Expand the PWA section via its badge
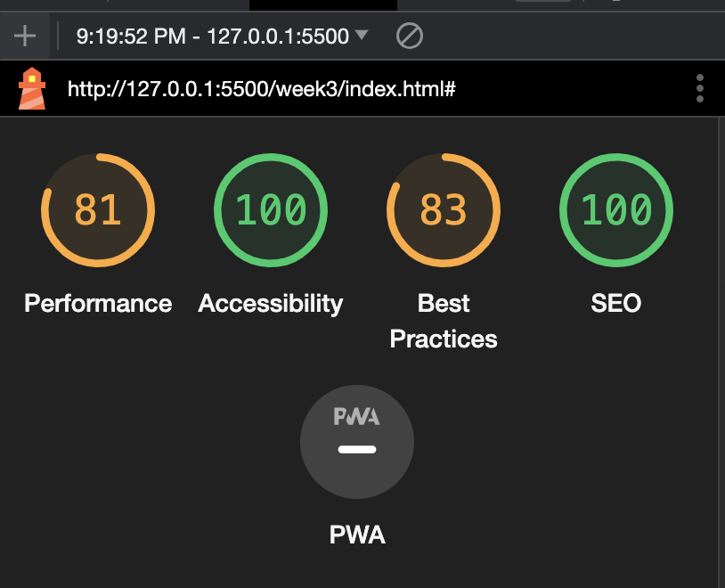The height and width of the screenshot is (588, 725). pyautogui.click(x=356, y=441)
